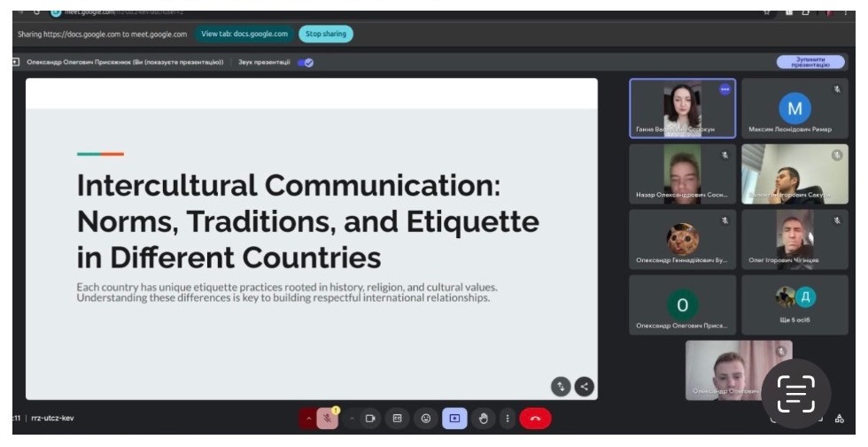Toggle the camera on or off
The height and width of the screenshot is (447, 868).
(x=369, y=419)
